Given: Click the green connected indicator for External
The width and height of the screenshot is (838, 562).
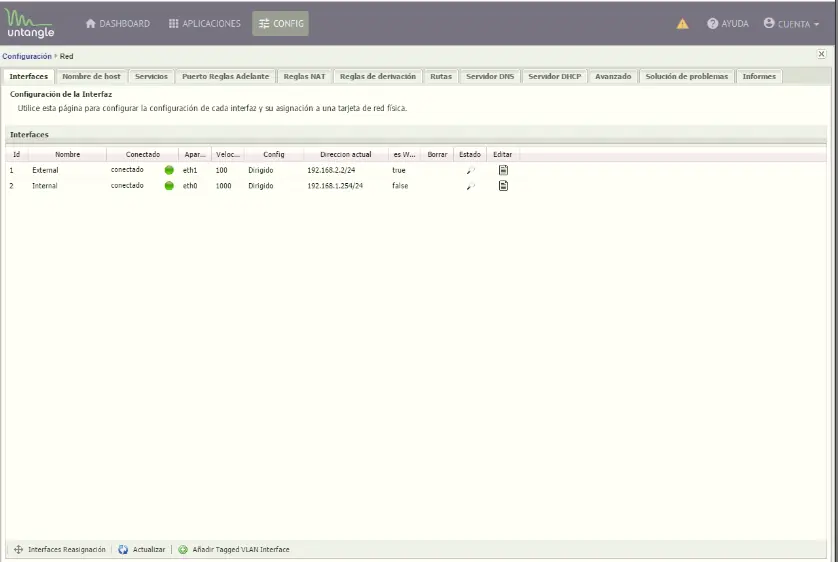Looking at the screenshot, I should pyautogui.click(x=169, y=170).
